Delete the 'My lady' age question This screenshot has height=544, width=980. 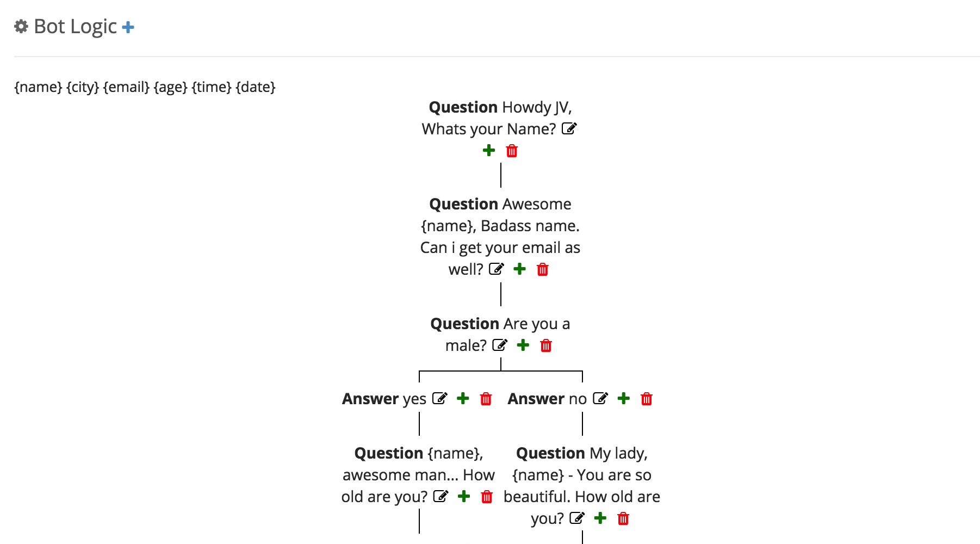coord(623,518)
